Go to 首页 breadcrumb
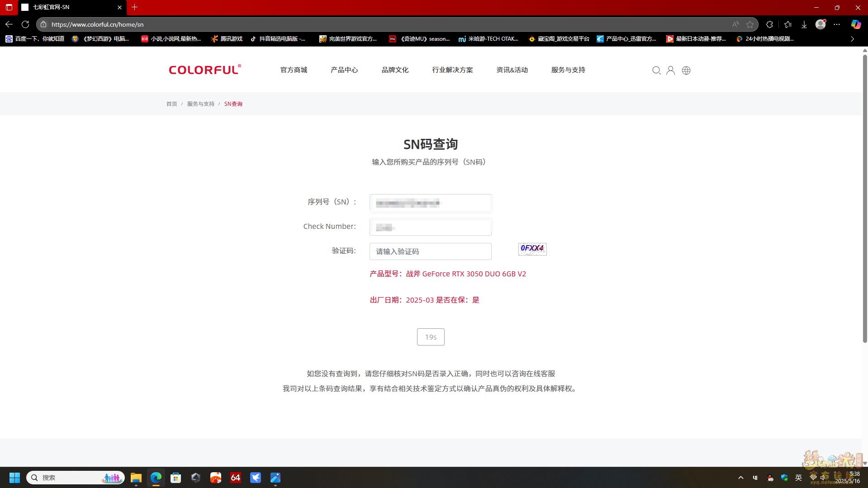 coord(171,104)
